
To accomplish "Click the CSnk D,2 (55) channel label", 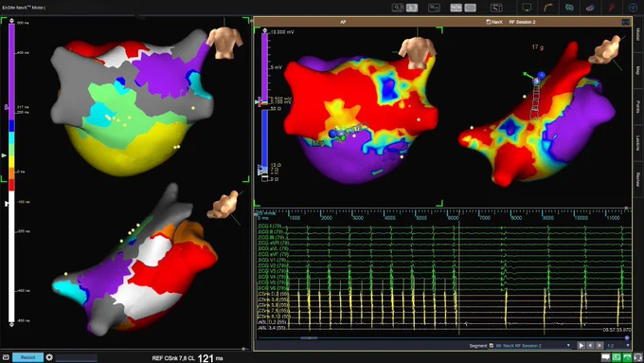I will (x=273, y=295).
